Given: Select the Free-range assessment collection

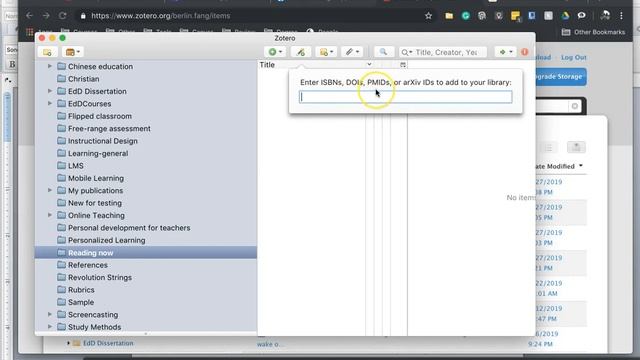Looking at the screenshot, I should point(109,129).
